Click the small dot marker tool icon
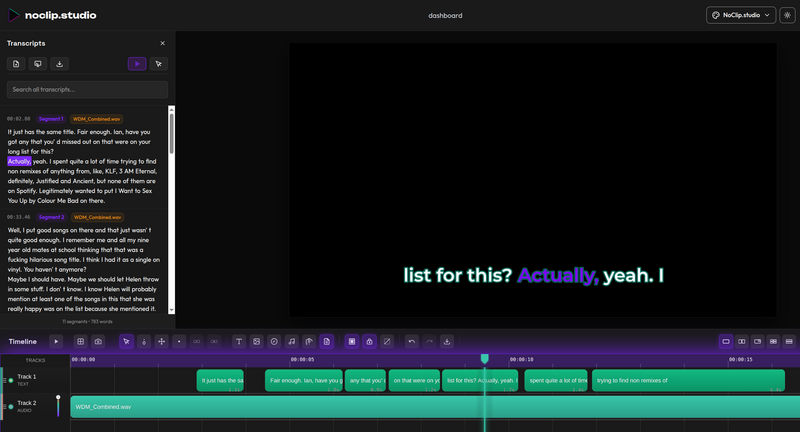This screenshot has height=432, width=800. pyautogui.click(x=179, y=342)
